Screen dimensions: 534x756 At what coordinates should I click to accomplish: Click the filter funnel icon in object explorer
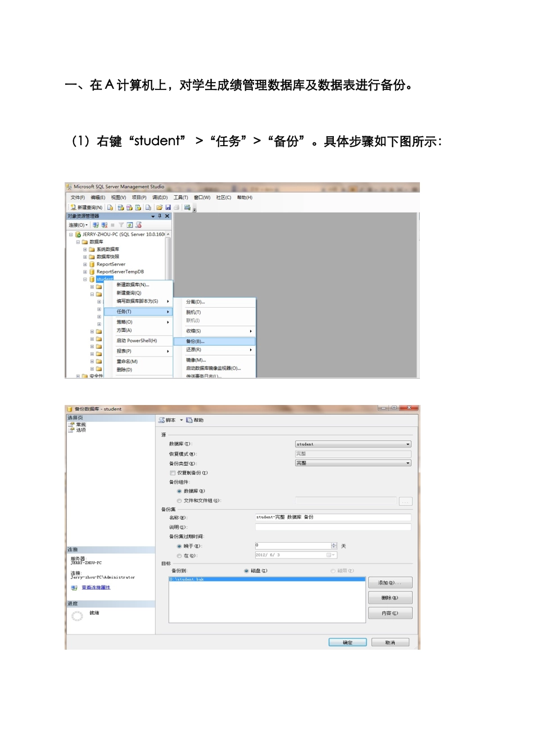(121, 225)
